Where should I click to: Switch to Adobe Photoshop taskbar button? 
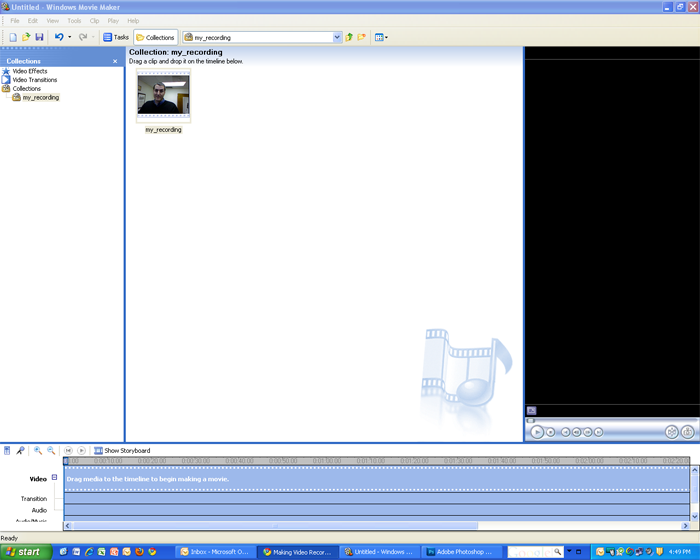point(460,552)
